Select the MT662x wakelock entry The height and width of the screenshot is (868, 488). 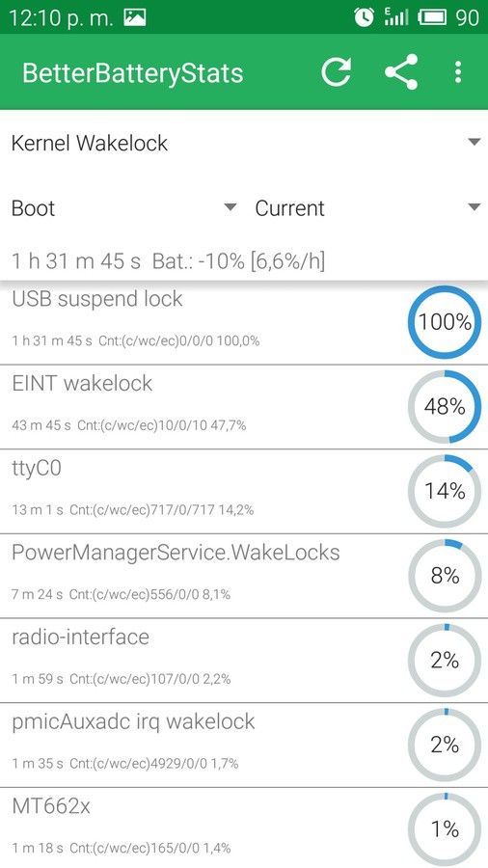click(x=244, y=828)
